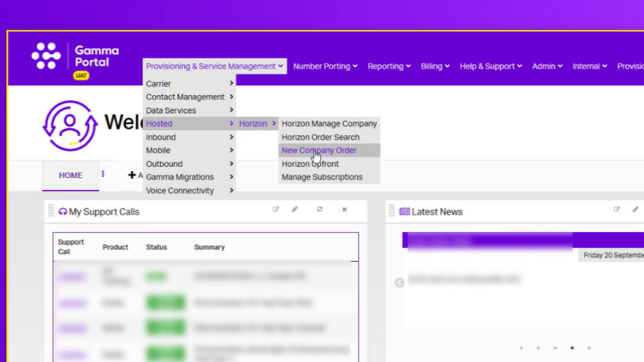Close the My Support Calls widget
This screenshot has height=362, width=644.
pyautogui.click(x=344, y=210)
